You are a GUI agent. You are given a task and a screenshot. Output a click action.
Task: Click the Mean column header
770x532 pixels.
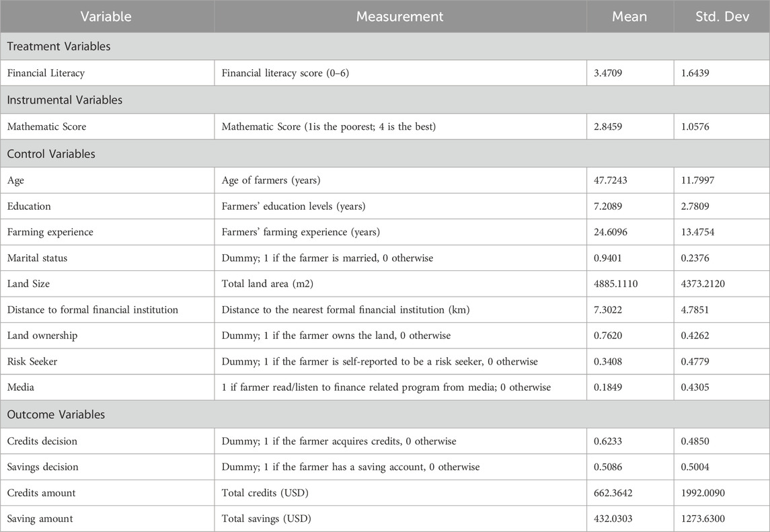(x=629, y=17)
